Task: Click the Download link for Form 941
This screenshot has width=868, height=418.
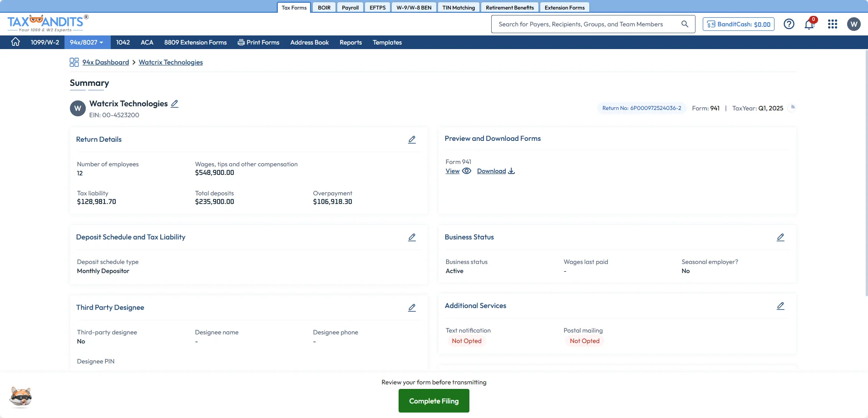Action: coord(491,171)
